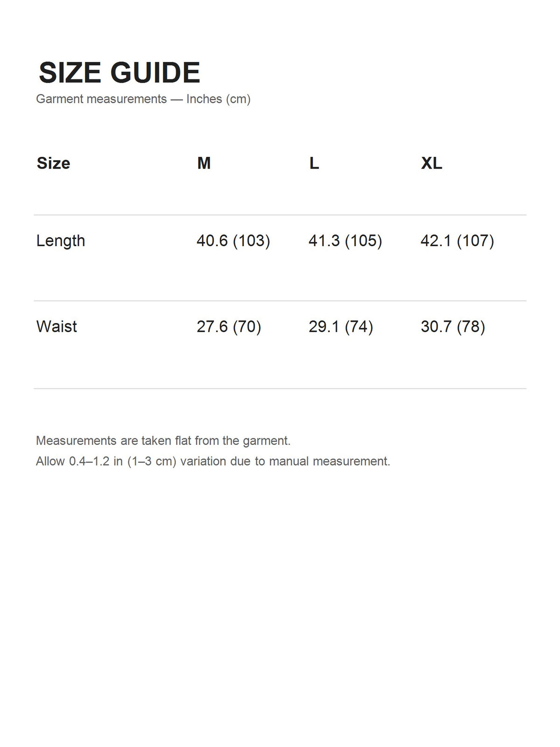Click the Size column header

pos(53,163)
